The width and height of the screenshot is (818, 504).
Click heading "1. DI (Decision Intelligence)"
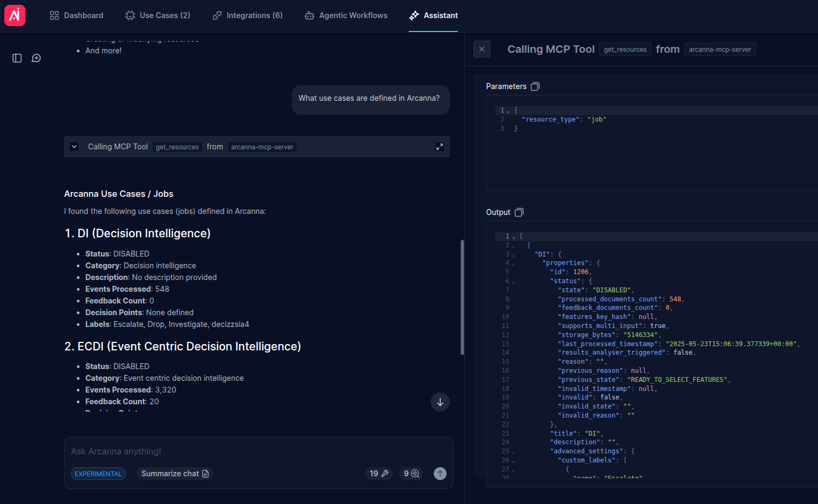tap(138, 234)
